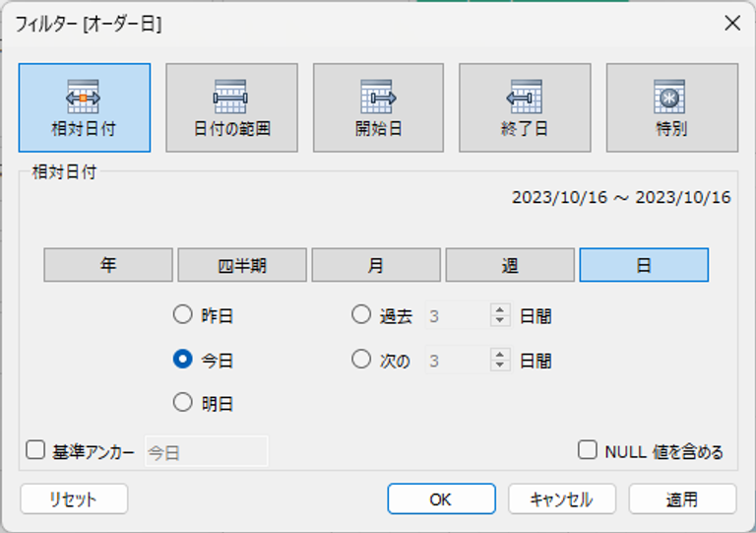The height and width of the screenshot is (533, 756).
Task: Increase the 過去 days value with up arrow
Action: 500,309
